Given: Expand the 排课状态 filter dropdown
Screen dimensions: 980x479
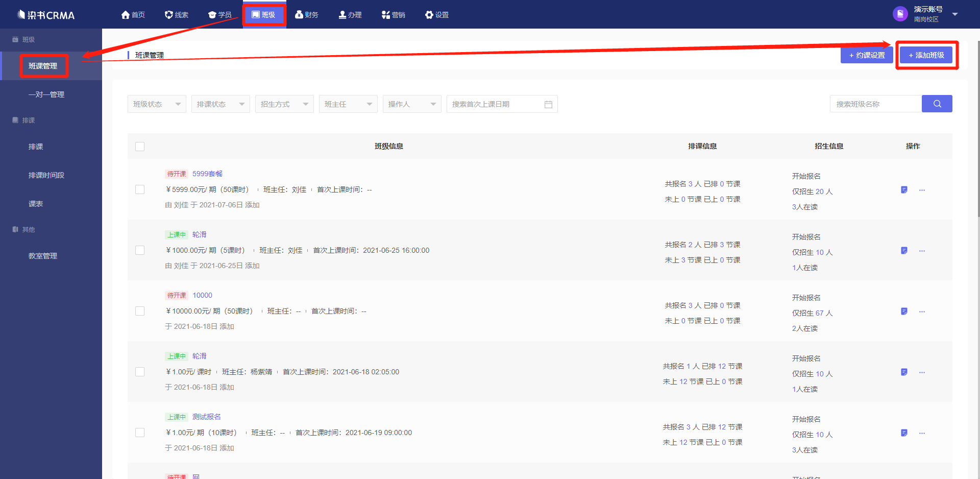Looking at the screenshot, I should click(220, 104).
